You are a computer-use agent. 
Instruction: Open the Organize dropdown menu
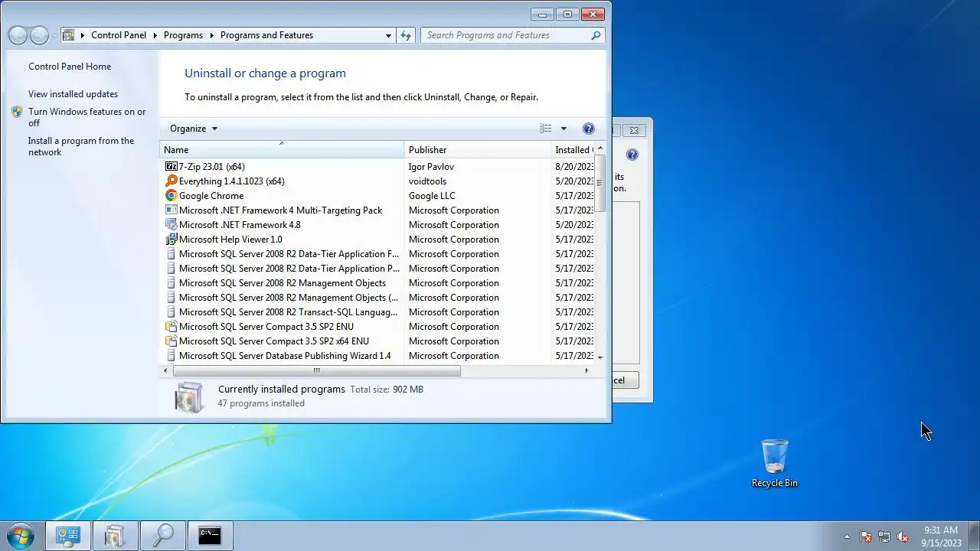[194, 129]
